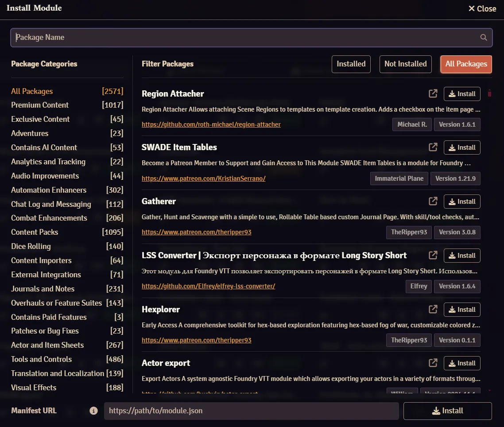The width and height of the screenshot is (504, 427).
Task: Click the Version 1.6.1 tag
Action: [x=457, y=124]
